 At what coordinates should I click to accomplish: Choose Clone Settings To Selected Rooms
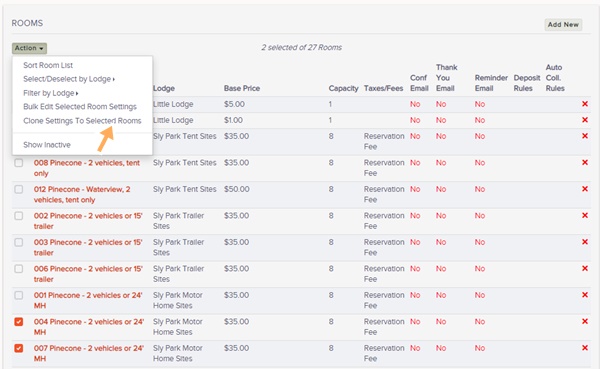coord(82,121)
